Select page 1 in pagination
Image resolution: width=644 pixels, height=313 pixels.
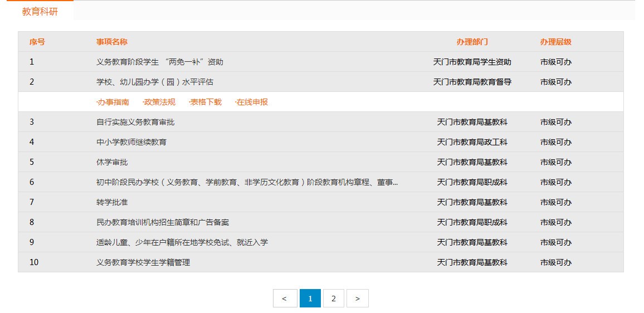click(x=310, y=299)
